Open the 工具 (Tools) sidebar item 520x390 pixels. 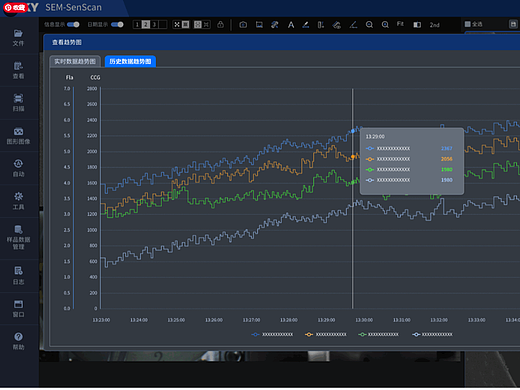coord(18,201)
